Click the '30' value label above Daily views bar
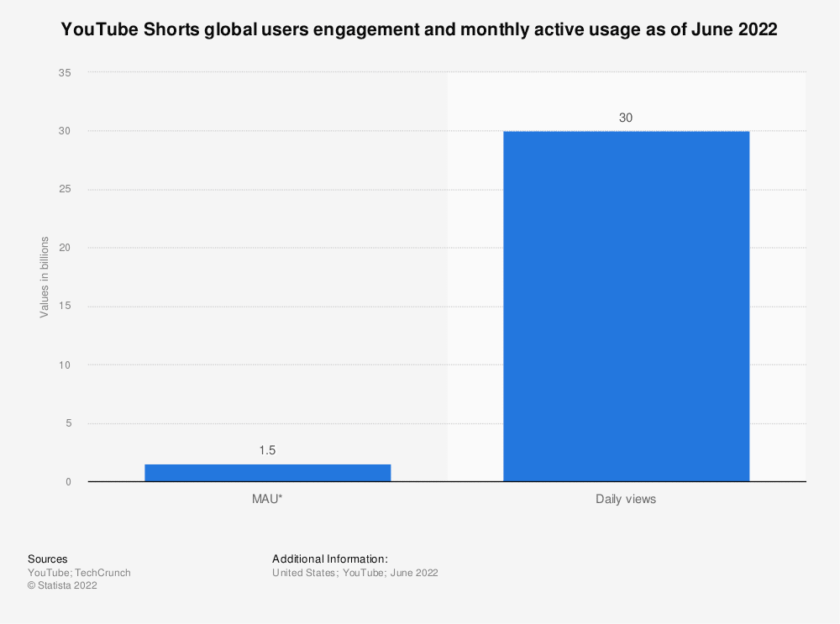This screenshot has height=624, width=840. point(626,118)
